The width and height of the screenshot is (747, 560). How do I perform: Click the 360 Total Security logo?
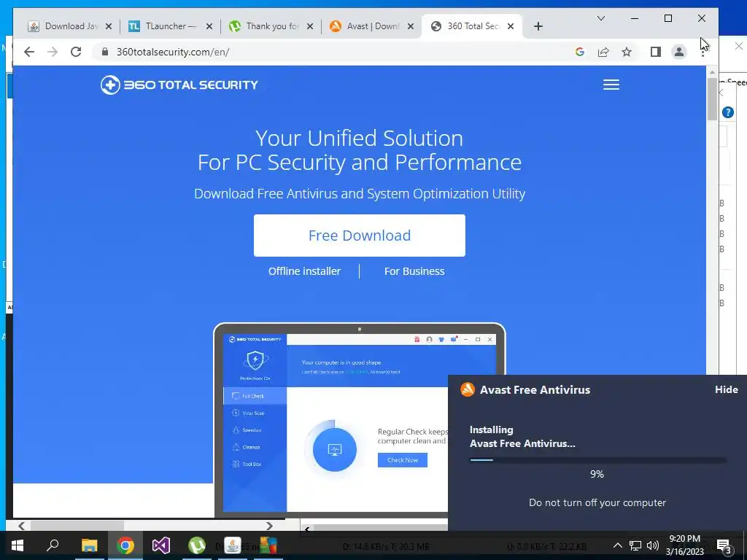pyautogui.click(x=179, y=85)
